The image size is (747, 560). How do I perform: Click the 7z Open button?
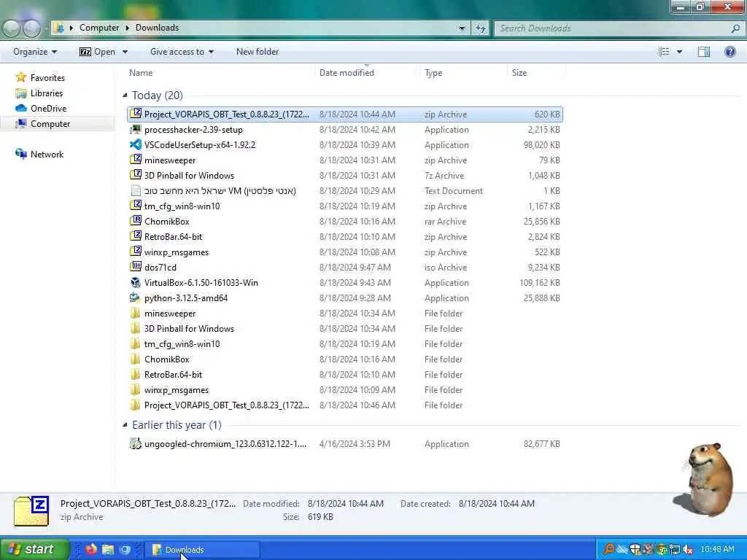(97, 52)
